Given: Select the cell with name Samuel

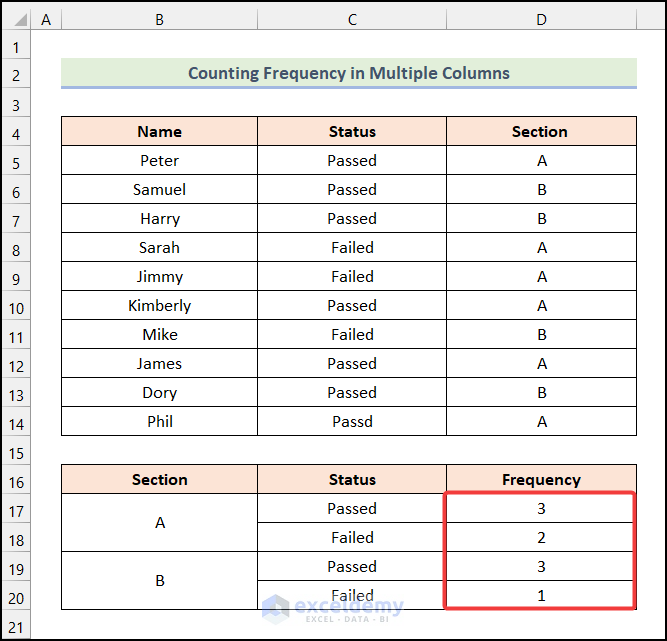Looking at the screenshot, I should 159,190.
